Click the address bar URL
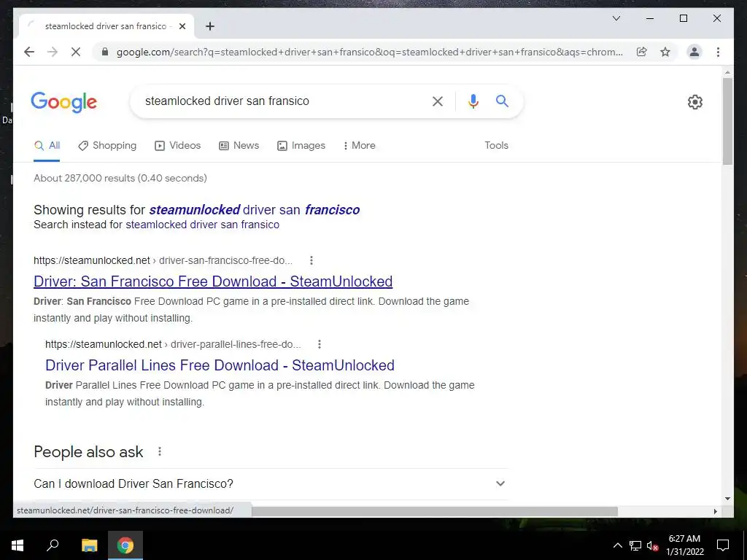 point(369,52)
